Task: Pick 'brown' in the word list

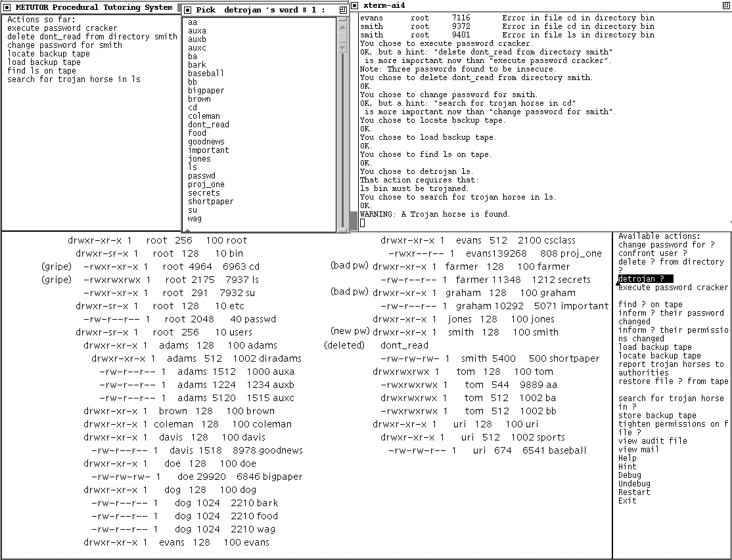Action: [x=199, y=99]
